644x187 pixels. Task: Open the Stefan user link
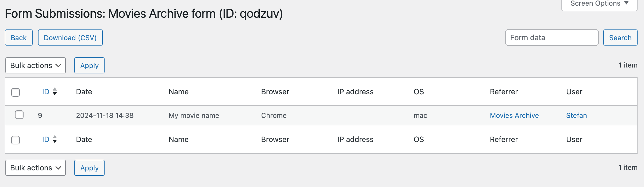576,115
